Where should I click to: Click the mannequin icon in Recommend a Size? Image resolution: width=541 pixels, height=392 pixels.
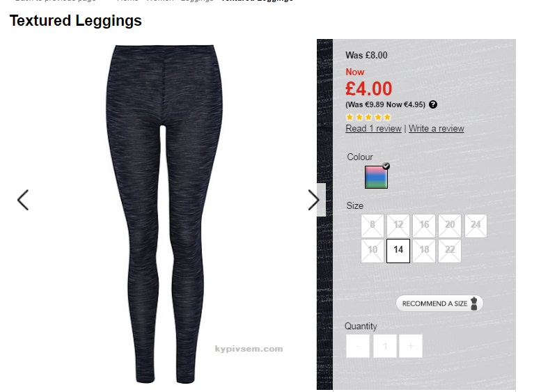pos(474,304)
